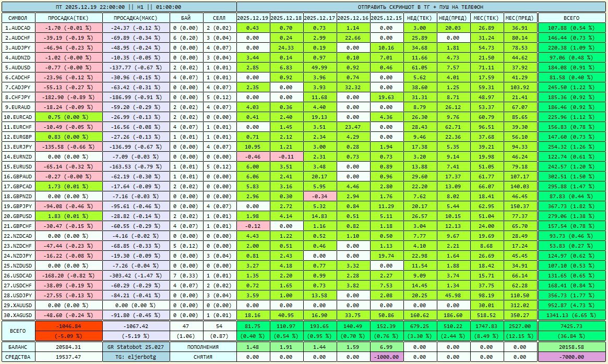
Task: Select the 1.AUDCAD symbol row label
Action: coord(18,28)
